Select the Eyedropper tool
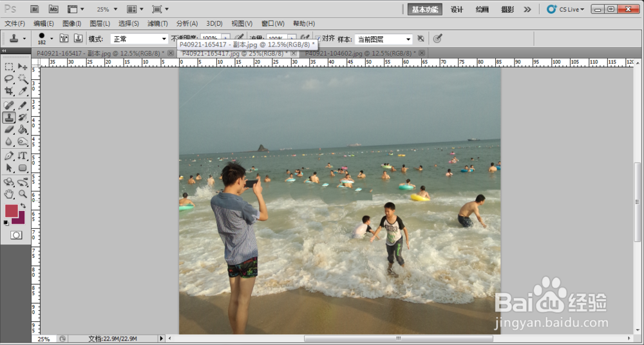 pyautogui.click(x=23, y=90)
